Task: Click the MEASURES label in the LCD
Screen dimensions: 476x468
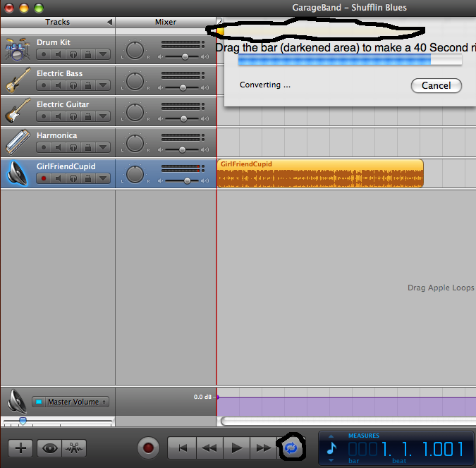Action: tap(364, 436)
